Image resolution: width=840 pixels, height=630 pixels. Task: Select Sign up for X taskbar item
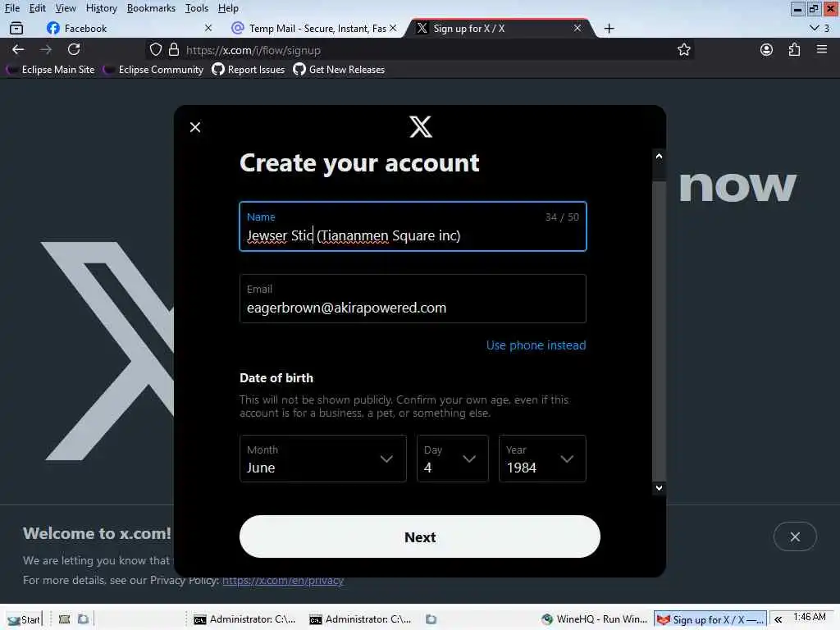click(x=710, y=620)
